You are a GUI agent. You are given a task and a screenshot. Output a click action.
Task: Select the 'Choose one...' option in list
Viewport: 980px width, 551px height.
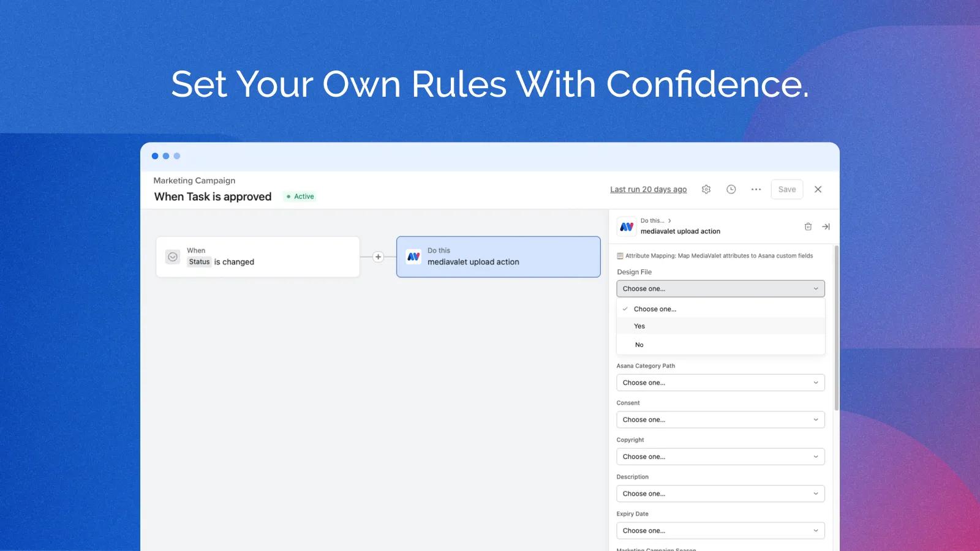720,309
